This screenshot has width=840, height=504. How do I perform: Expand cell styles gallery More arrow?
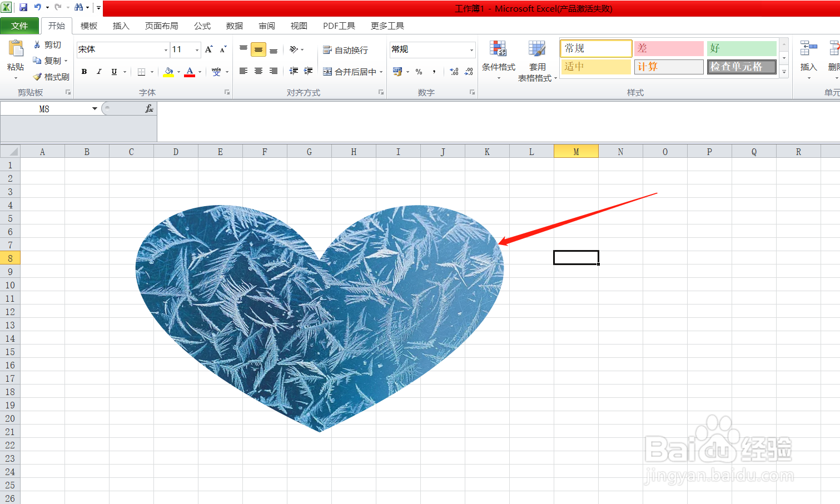[784, 72]
